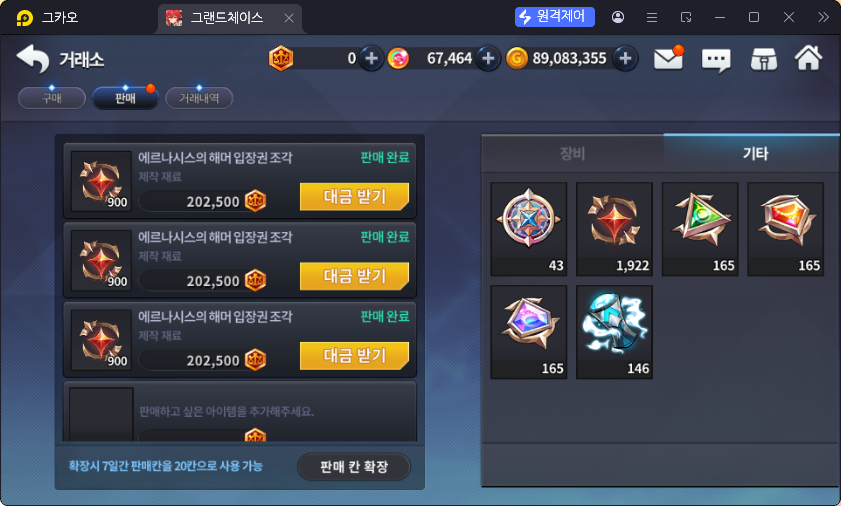Open the emulator user account icon
841x506 pixels.
click(x=618, y=17)
